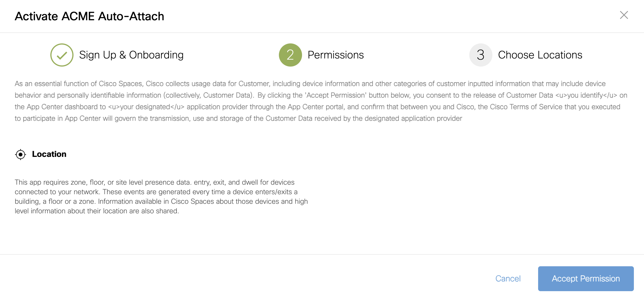
Task: Select the Permissions step label
Action: [x=336, y=55]
